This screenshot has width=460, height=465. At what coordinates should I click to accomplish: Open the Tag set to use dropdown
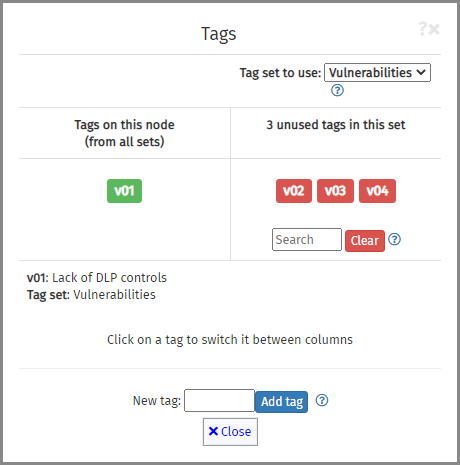coord(377,72)
